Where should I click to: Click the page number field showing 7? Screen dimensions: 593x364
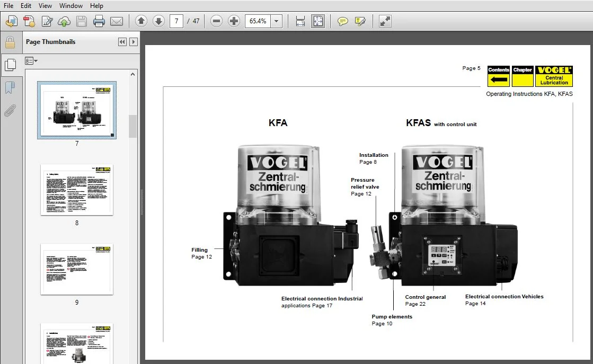(176, 21)
